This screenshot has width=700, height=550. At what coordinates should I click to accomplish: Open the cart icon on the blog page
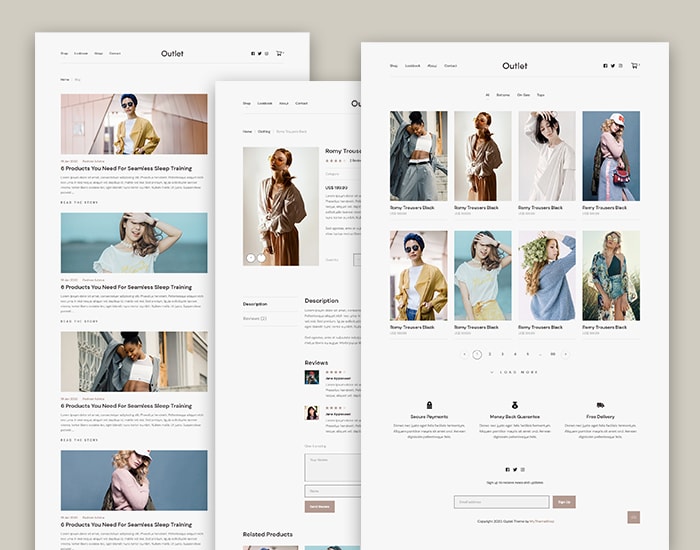point(279,53)
